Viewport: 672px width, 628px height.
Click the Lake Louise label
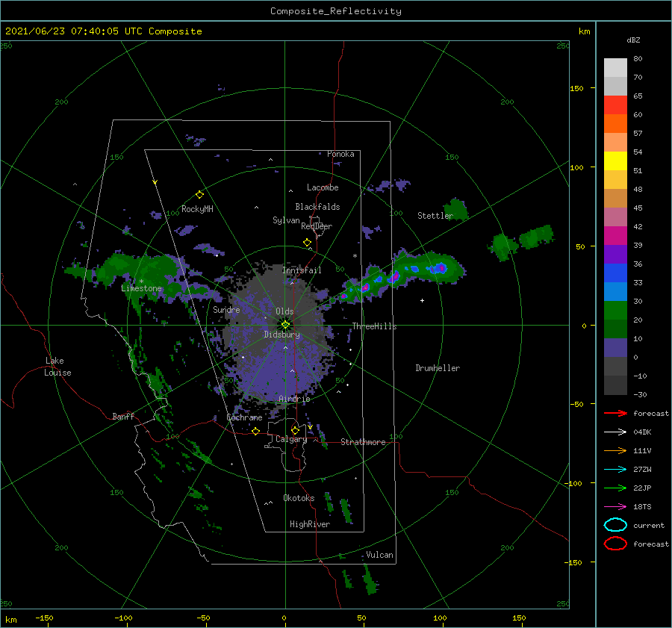coord(57,367)
